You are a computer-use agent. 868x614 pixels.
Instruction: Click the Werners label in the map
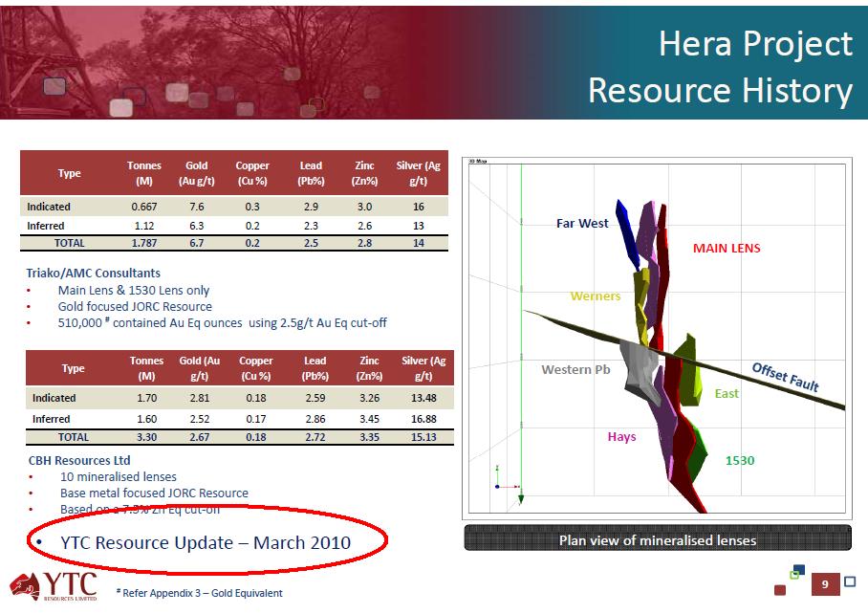point(595,296)
